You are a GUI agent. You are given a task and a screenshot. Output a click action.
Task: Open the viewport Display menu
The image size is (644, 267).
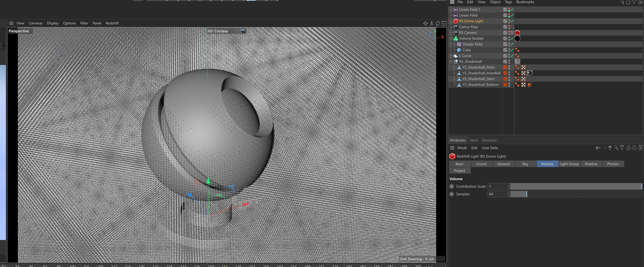(53, 23)
